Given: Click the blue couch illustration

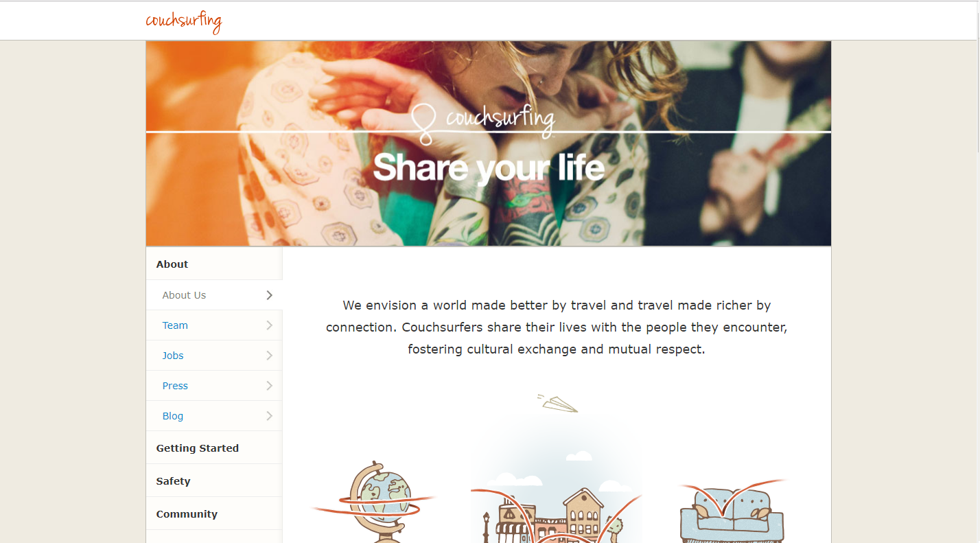Looking at the screenshot, I should tap(732, 511).
